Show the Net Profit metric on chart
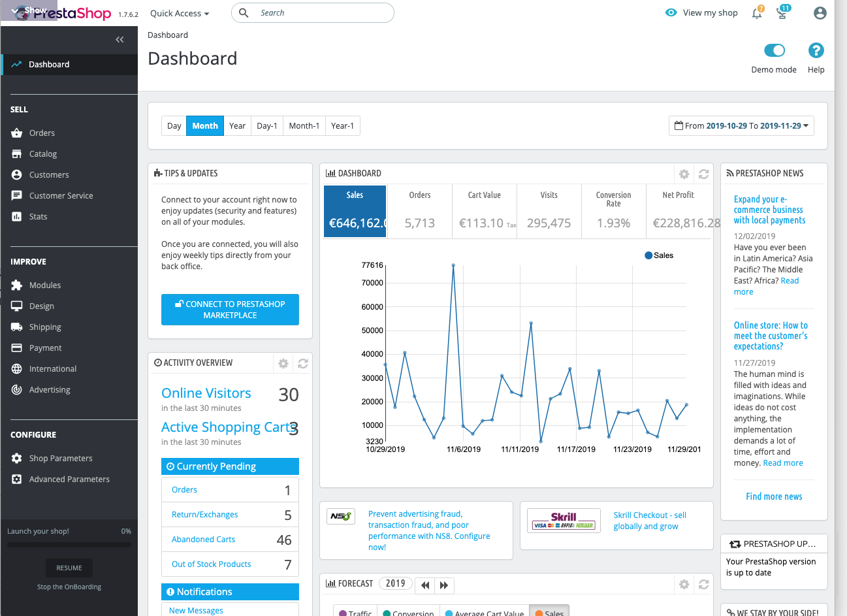This screenshot has height=616, width=847. coord(679,210)
